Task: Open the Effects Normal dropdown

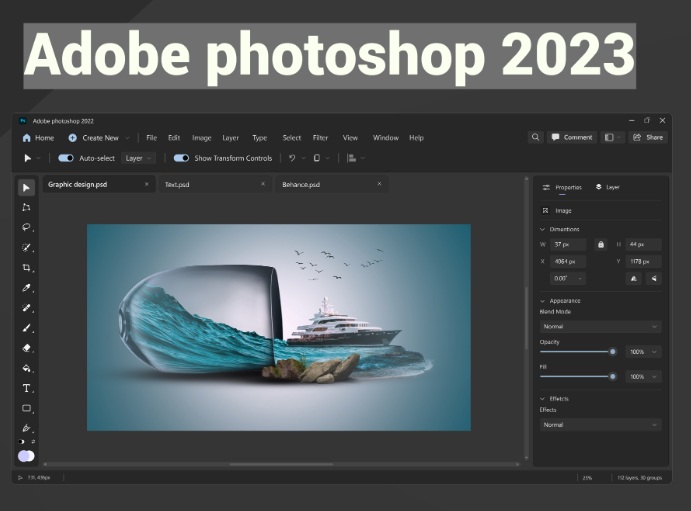Action: pos(601,425)
